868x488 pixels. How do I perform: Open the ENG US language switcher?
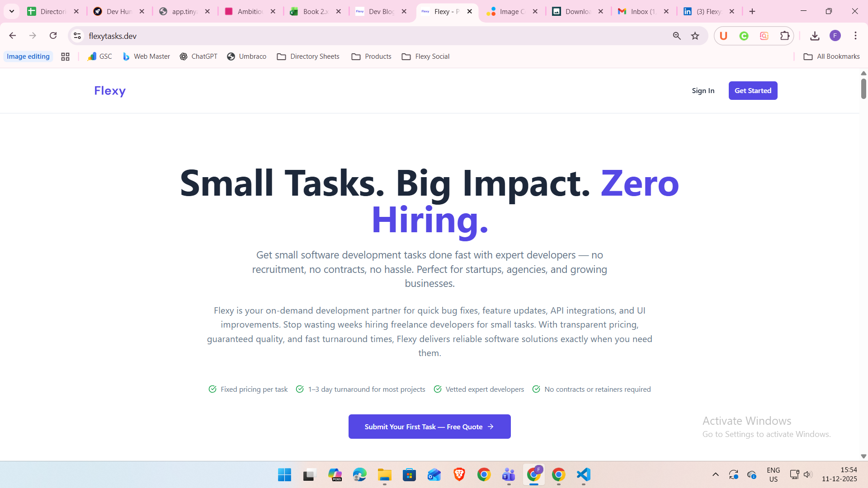click(x=774, y=474)
